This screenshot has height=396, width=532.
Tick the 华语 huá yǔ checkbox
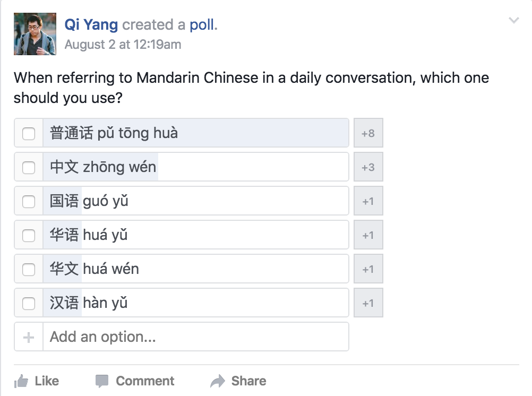(29, 235)
